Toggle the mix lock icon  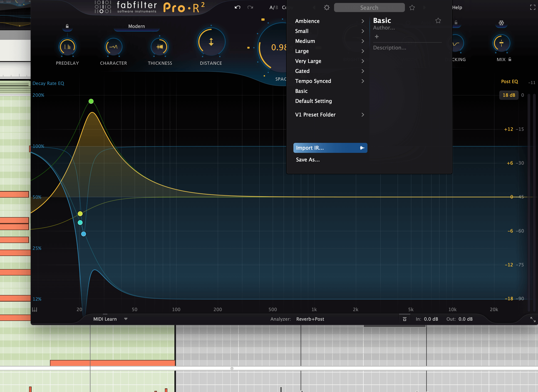(510, 59)
